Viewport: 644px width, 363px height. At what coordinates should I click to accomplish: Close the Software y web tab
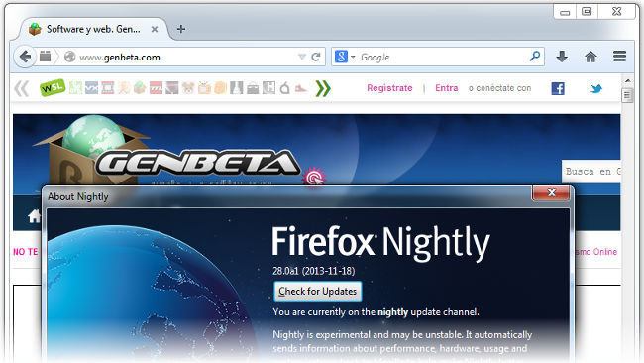[x=155, y=29]
